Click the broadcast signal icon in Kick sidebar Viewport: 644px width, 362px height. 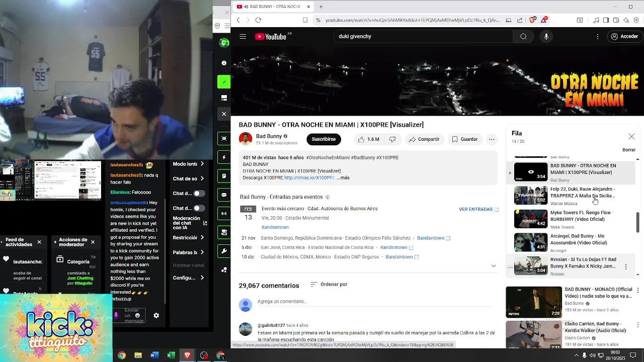tap(224, 213)
